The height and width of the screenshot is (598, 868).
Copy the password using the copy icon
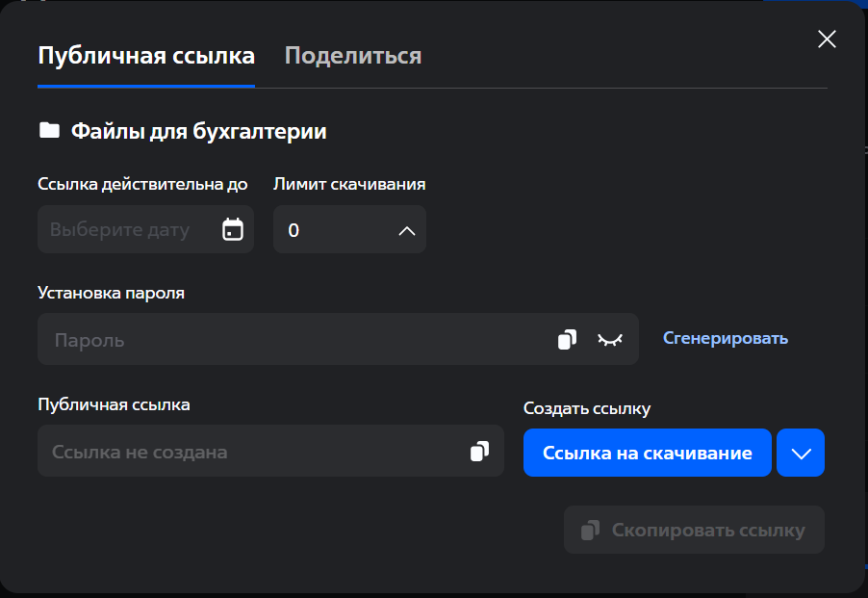[568, 339]
